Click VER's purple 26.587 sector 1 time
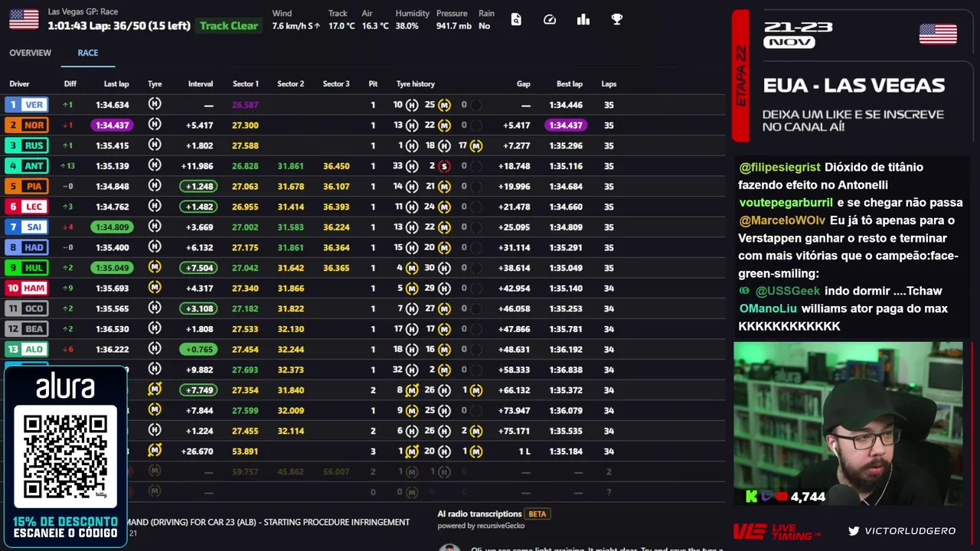Image resolution: width=980 pixels, height=551 pixels. click(245, 105)
